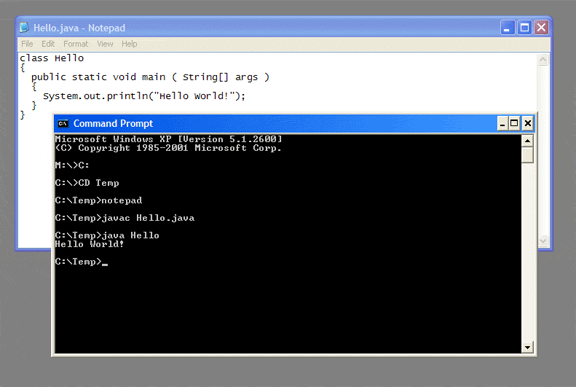The image size is (576, 387).
Task: Click the 'Microsoft Windows XP [Version 5.1.2600]' line
Action: click(169, 139)
